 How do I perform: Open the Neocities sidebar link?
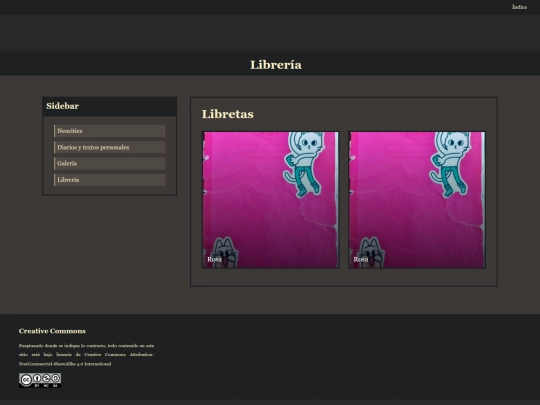tap(110, 131)
